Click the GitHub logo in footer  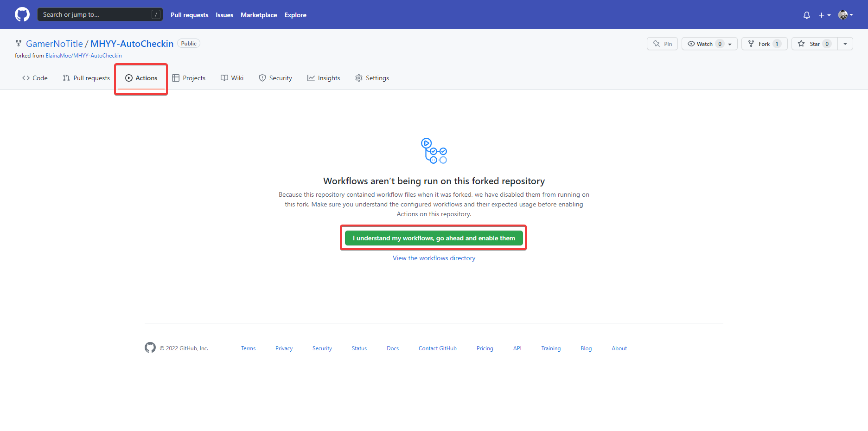pos(150,347)
